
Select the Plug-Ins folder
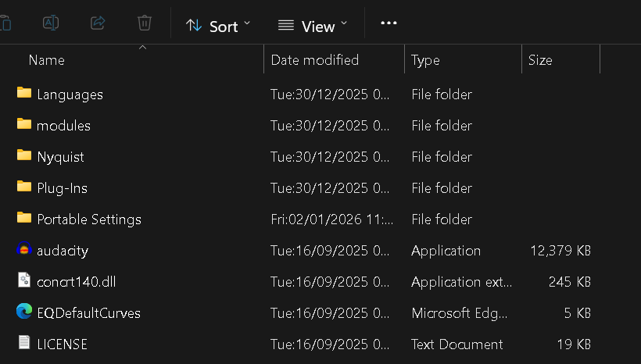[62, 188]
